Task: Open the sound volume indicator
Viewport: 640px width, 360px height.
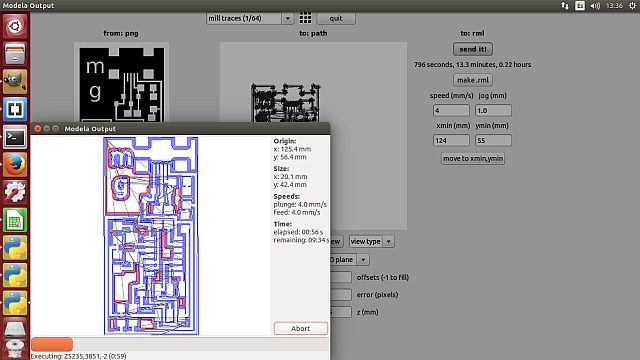Action: [x=595, y=6]
